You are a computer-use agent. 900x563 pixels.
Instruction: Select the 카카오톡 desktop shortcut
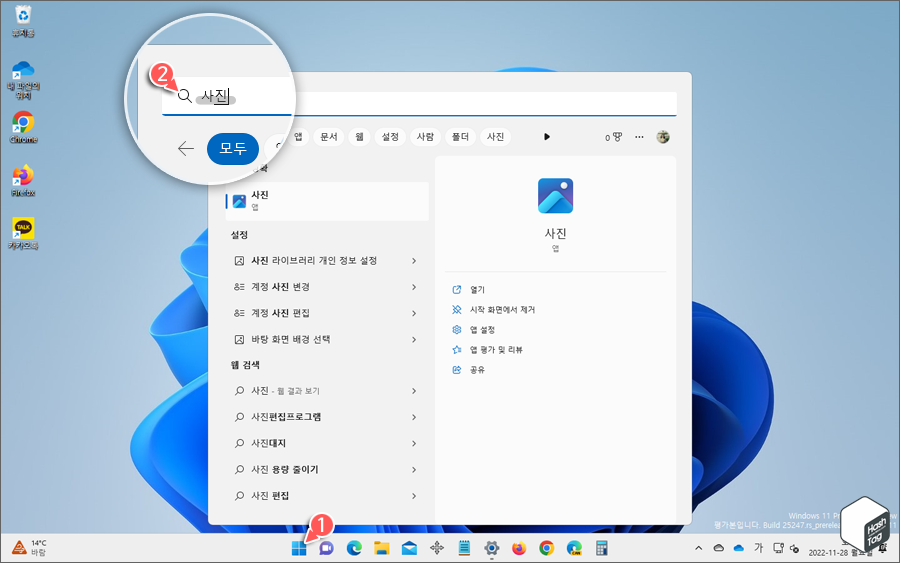pyautogui.click(x=23, y=233)
